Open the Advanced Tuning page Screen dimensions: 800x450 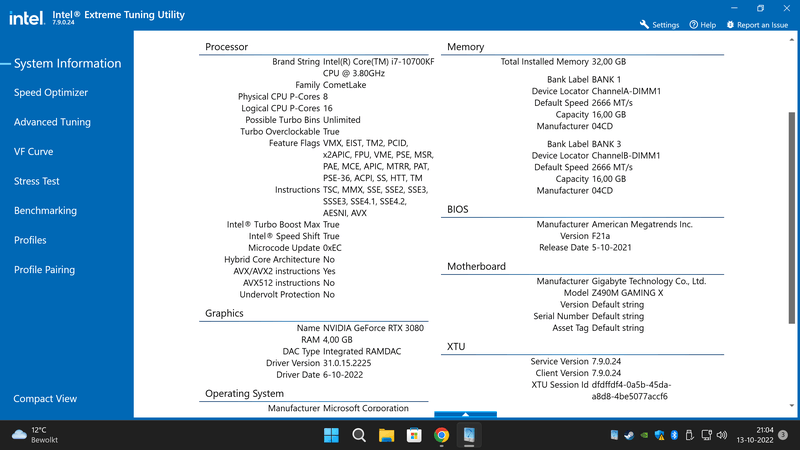pos(52,122)
